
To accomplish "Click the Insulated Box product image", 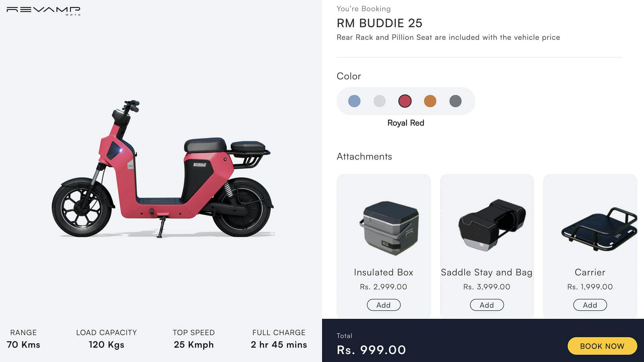I will point(389,228).
